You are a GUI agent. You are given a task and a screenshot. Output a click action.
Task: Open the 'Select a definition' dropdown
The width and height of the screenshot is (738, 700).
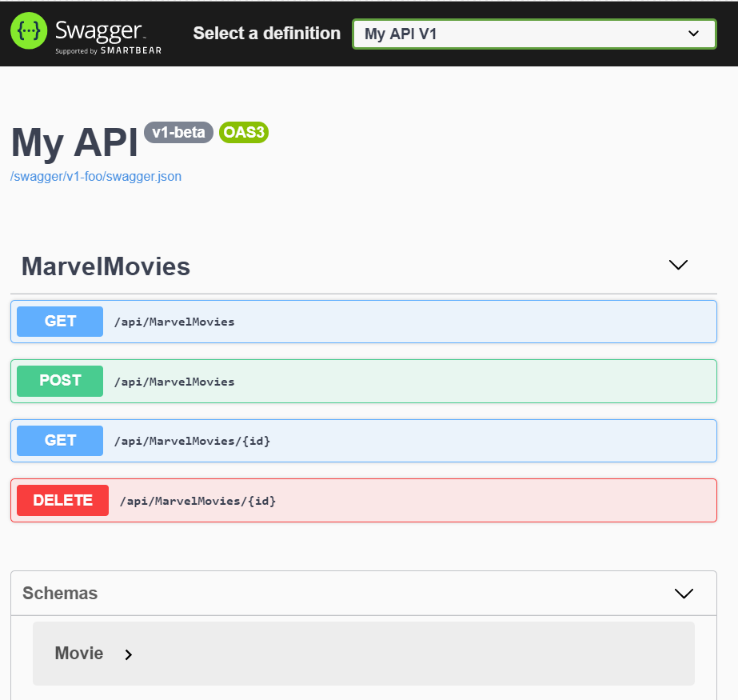click(x=533, y=34)
